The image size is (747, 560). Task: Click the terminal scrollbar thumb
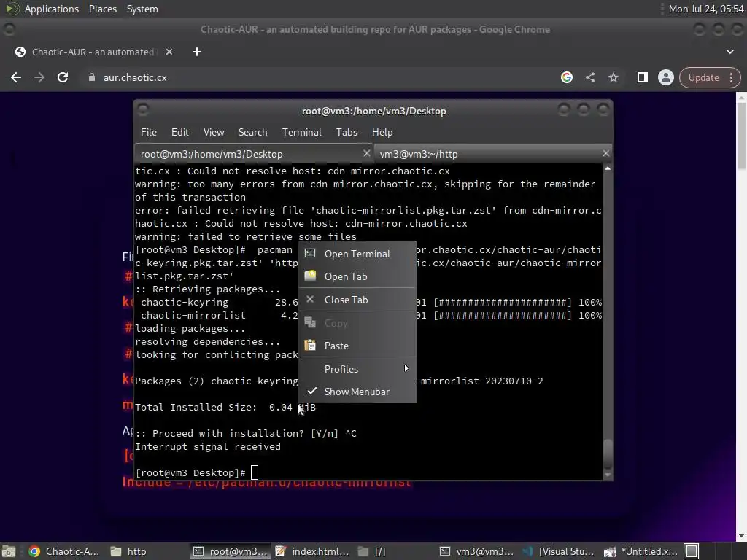coord(608,454)
